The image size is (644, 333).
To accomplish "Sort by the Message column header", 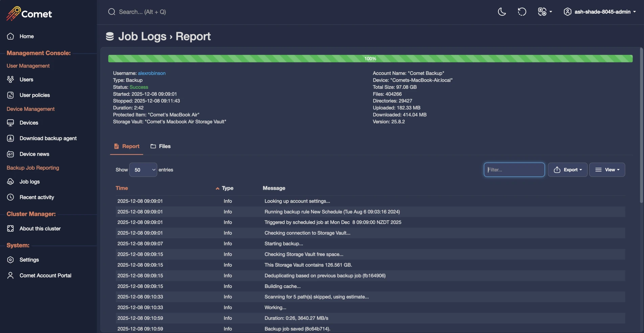I will 274,188.
